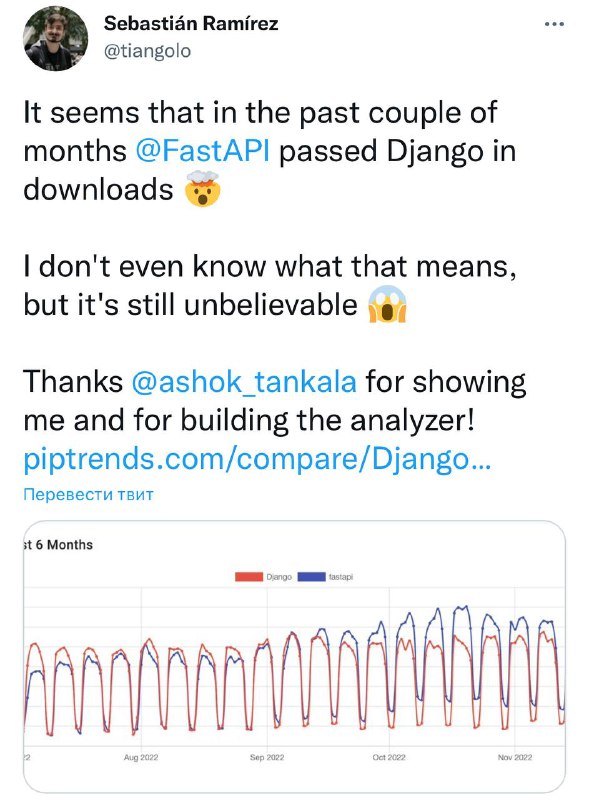Open the piptrends.com compare link
Screen dimensions: 589x800
257,459
